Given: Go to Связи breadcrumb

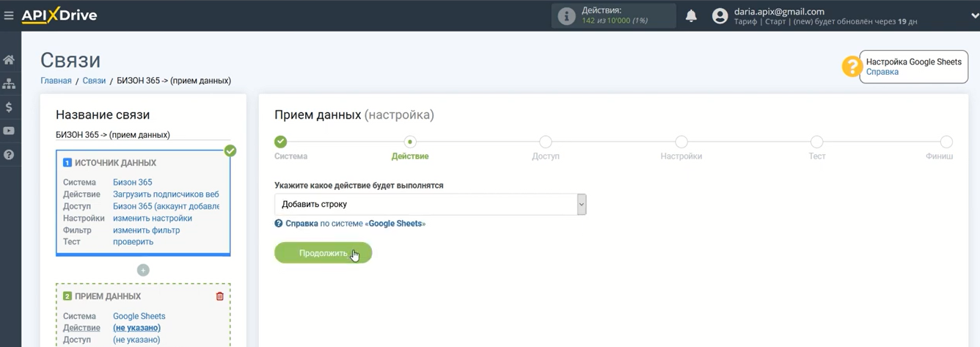Looking at the screenshot, I should pos(94,81).
